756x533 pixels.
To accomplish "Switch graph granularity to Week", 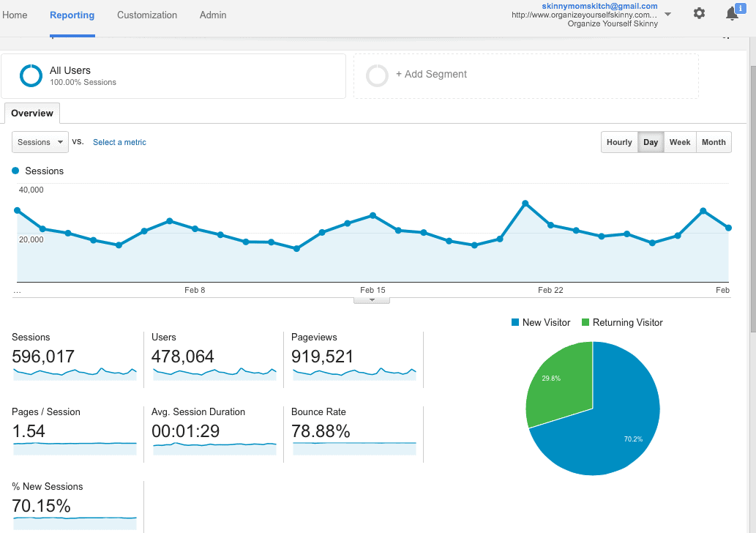I will [x=680, y=142].
